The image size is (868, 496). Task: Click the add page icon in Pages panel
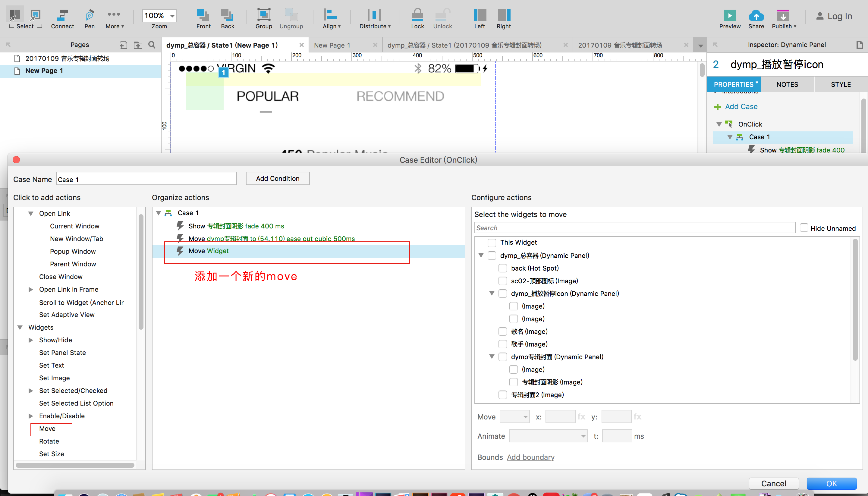(x=123, y=45)
